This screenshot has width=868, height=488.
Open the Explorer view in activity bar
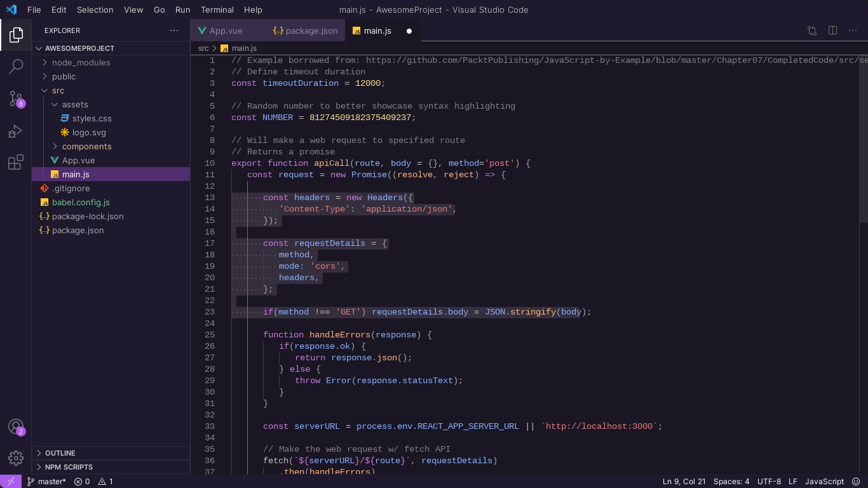coord(16,34)
